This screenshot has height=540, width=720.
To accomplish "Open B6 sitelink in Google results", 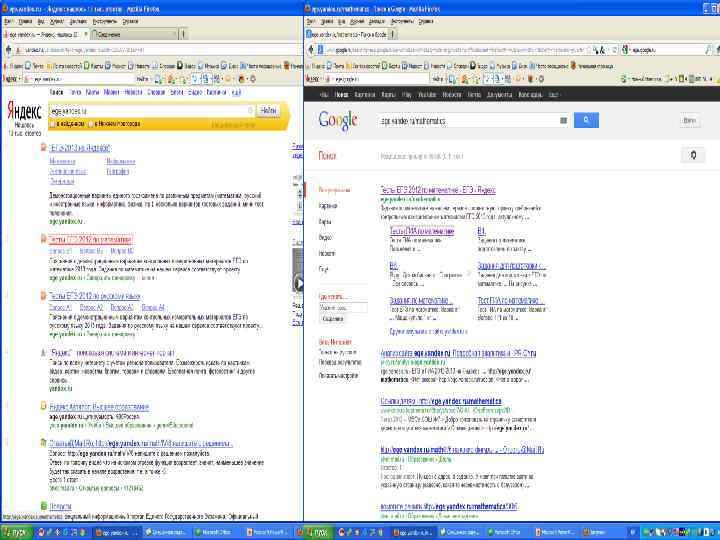I will (394, 265).
